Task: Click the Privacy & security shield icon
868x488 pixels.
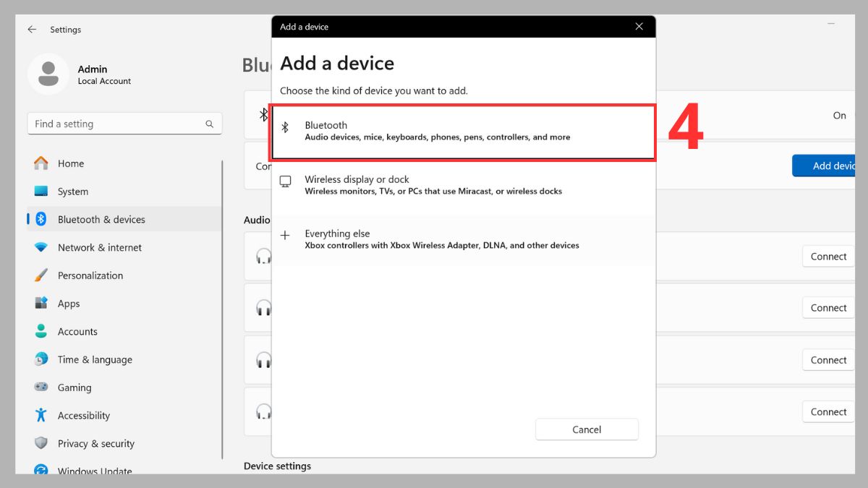Action: click(41, 443)
